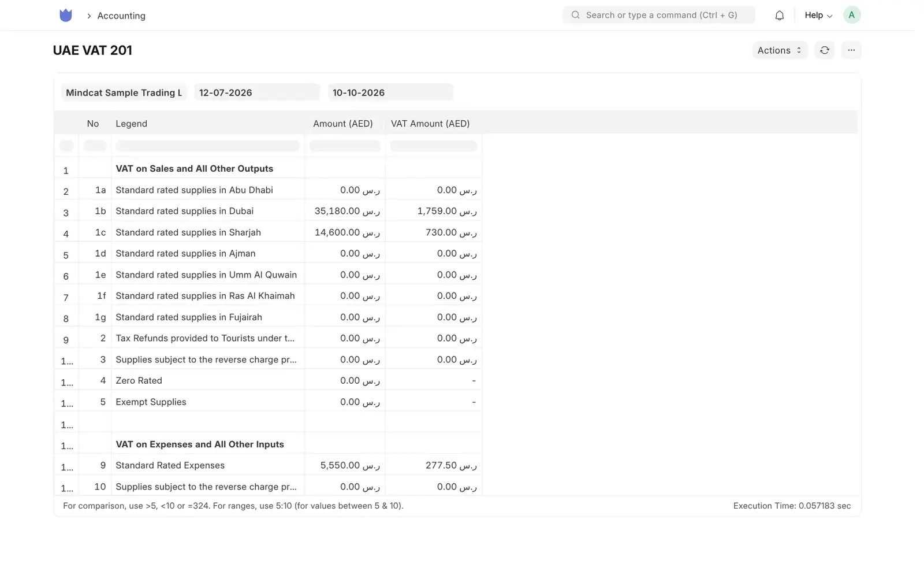Select 'Standard rated supplies in Fujairah'
Screen dimensions: 924x578
point(189,317)
